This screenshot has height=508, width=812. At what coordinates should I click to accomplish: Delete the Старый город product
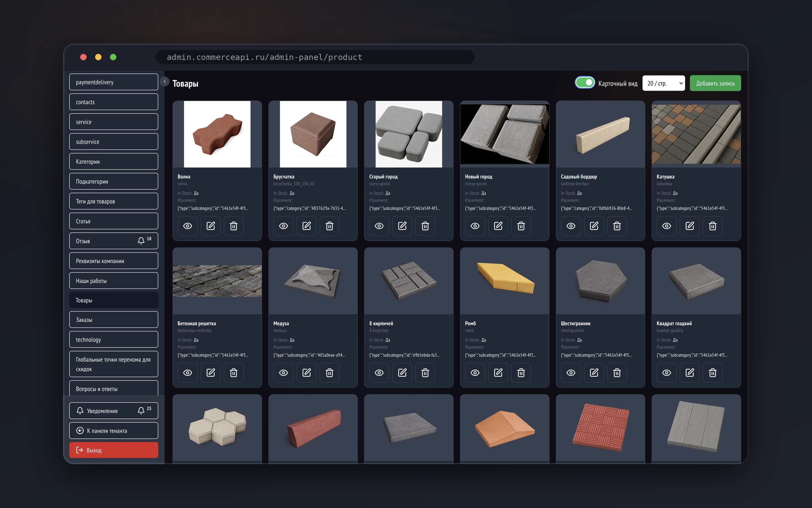tap(425, 226)
